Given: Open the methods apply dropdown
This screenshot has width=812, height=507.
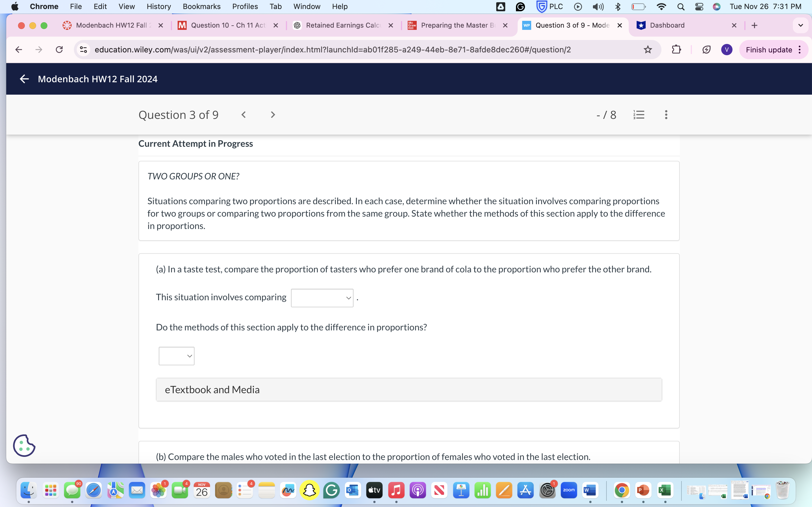Looking at the screenshot, I should click(176, 356).
